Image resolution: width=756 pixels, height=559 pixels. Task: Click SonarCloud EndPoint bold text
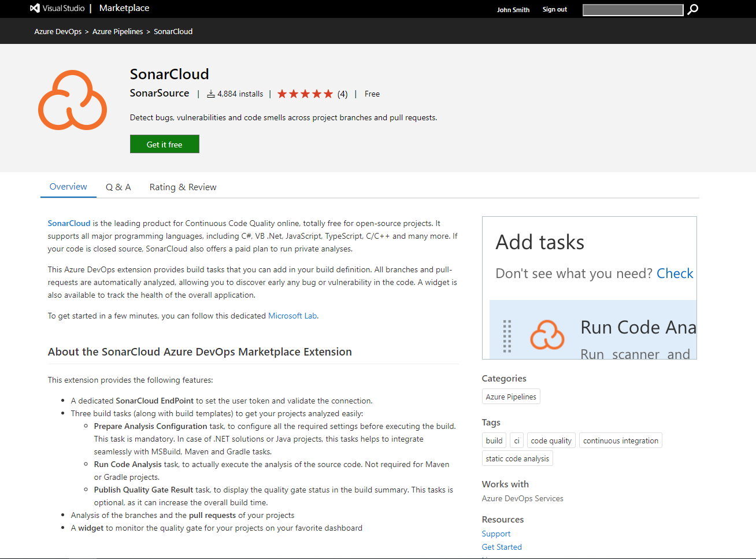(155, 401)
